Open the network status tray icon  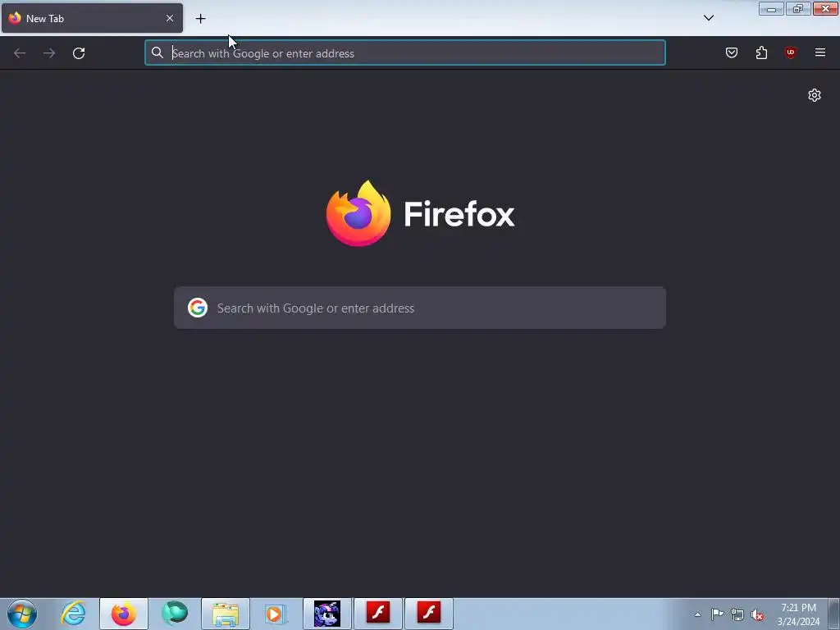(737, 614)
